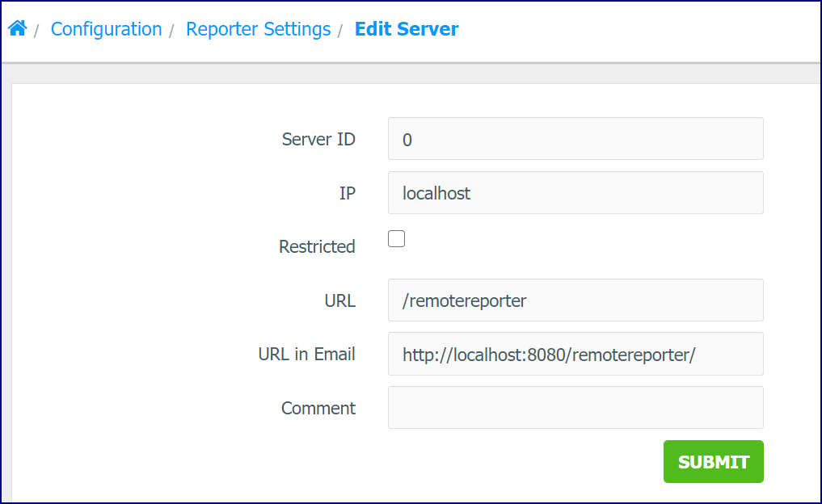Click the IP label
This screenshot has height=504, width=822.
pos(347,193)
